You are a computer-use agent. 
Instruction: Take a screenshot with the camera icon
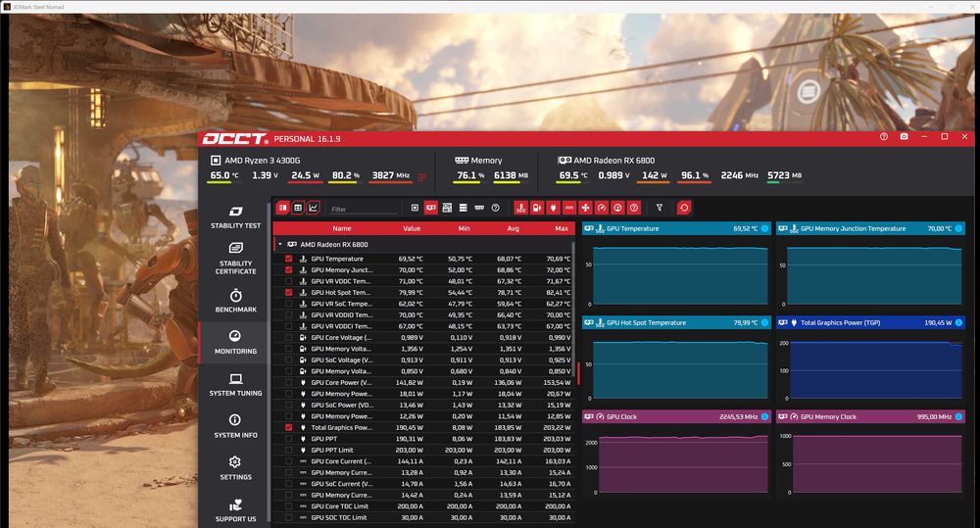(x=904, y=136)
